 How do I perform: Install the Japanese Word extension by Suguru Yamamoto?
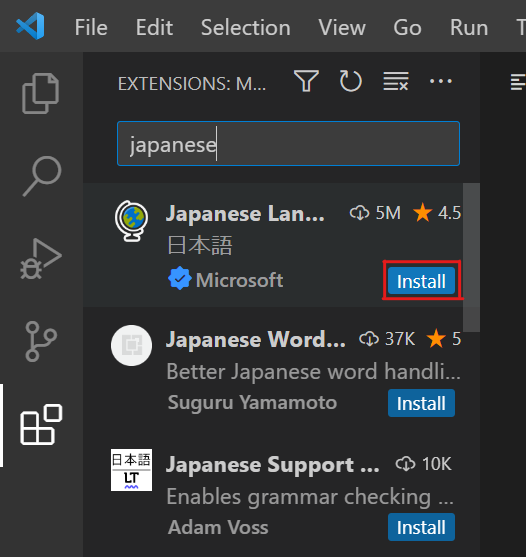pos(421,403)
